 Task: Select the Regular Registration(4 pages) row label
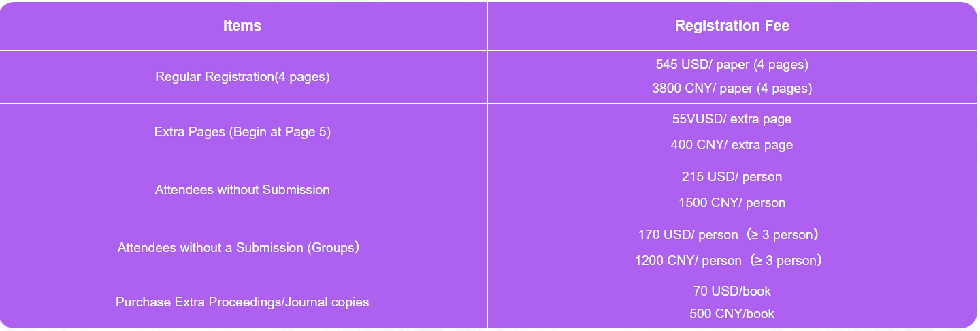[242, 77]
